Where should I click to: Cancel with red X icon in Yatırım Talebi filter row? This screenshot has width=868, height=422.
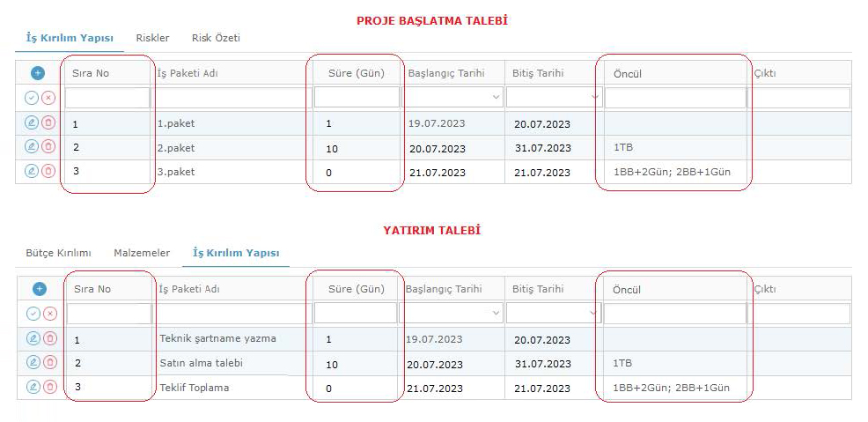coord(49,314)
